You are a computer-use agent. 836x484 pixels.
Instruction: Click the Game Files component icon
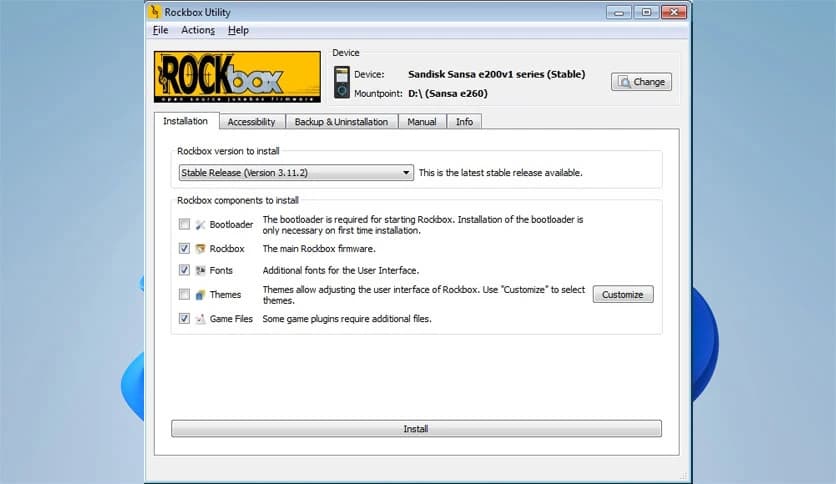[x=200, y=319]
